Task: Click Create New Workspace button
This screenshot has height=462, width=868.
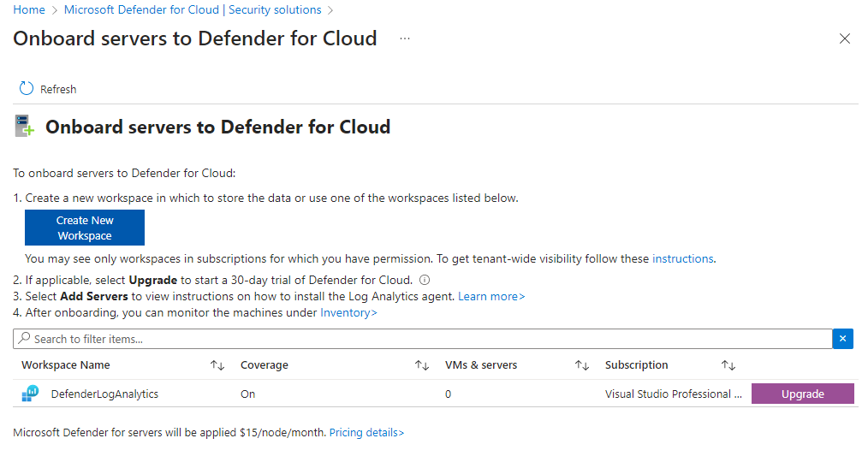Action: tap(85, 228)
